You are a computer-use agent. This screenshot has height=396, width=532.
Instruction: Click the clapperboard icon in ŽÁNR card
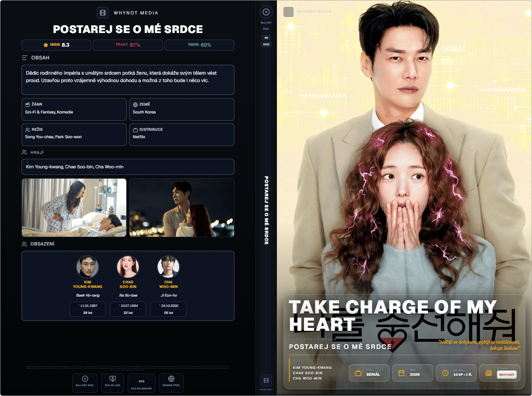click(28, 104)
